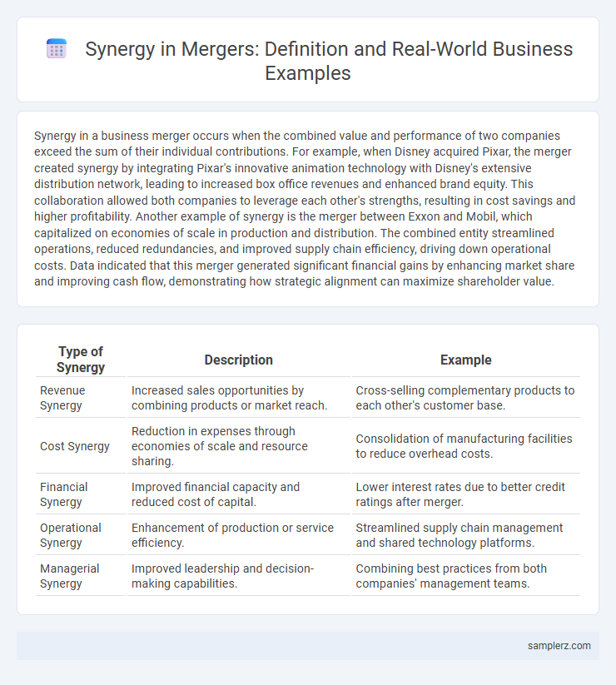Click 'Improved financial capacity and reduced cost of capital' cell
The image size is (616, 685).
(239, 494)
